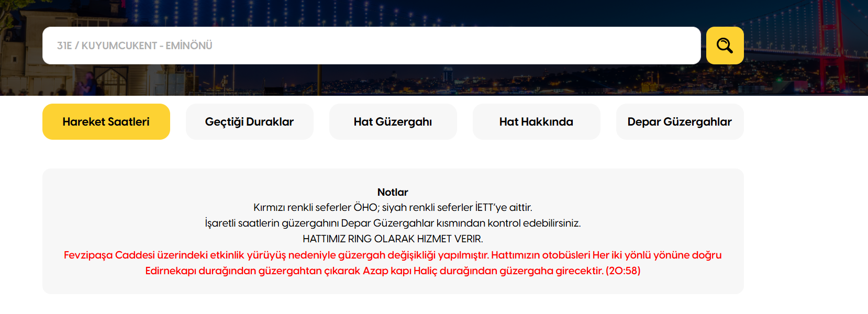The height and width of the screenshot is (314, 868).
Task: Click the red notice line mentioning yürüyüş nedeniyle
Action: pyautogui.click(x=393, y=255)
